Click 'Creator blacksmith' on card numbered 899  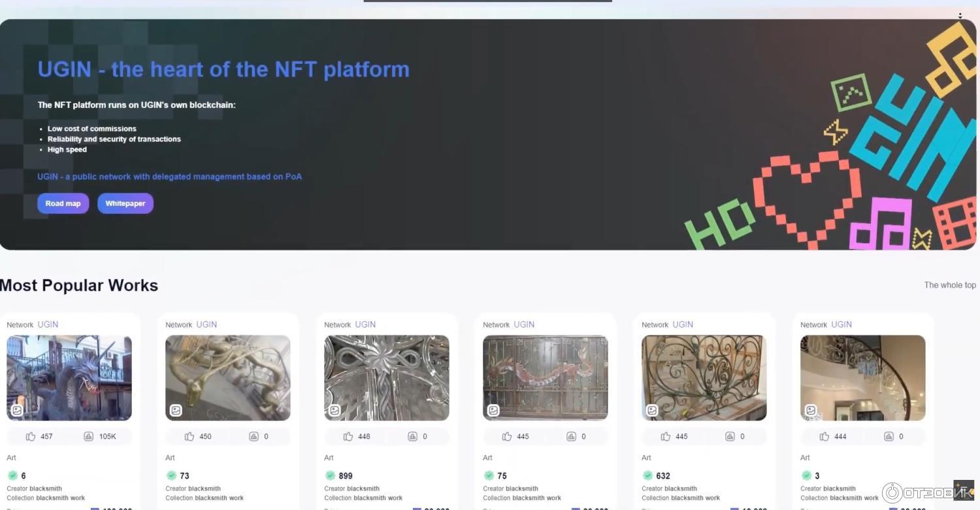(x=352, y=488)
